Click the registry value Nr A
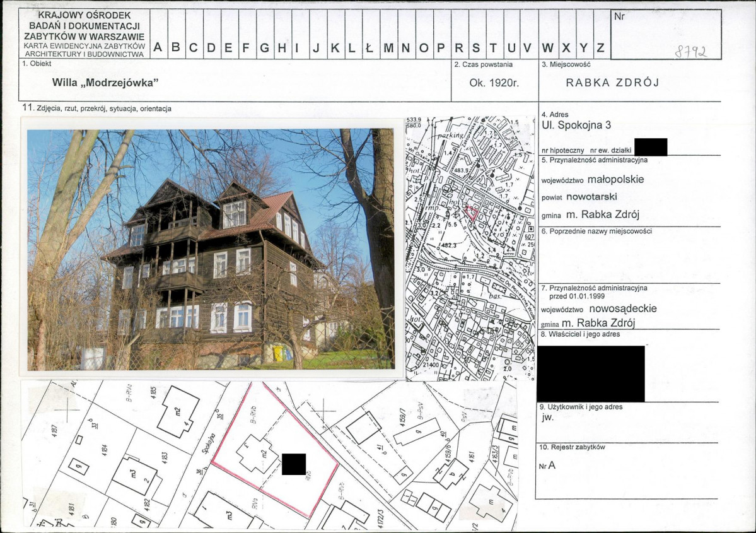 pyautogui.click(x=547, y=466)
